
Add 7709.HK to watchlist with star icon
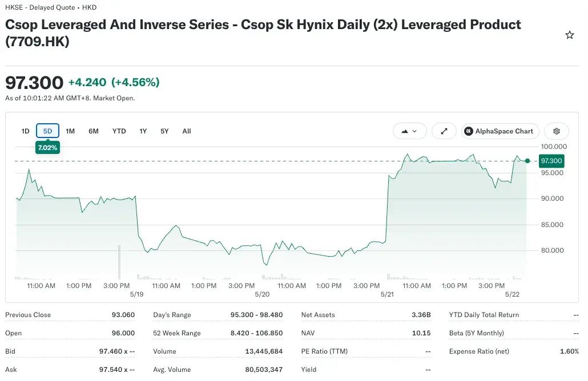pos(569,35)
